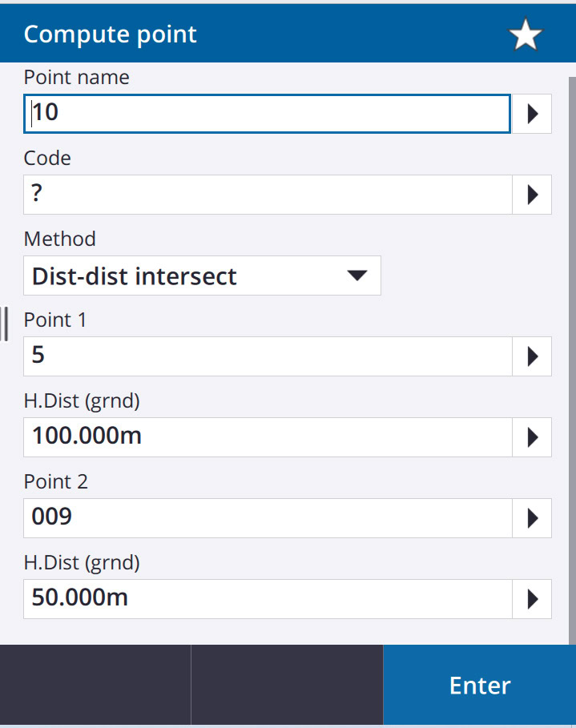Open Code field options arrow

click(x=532, y=195)
